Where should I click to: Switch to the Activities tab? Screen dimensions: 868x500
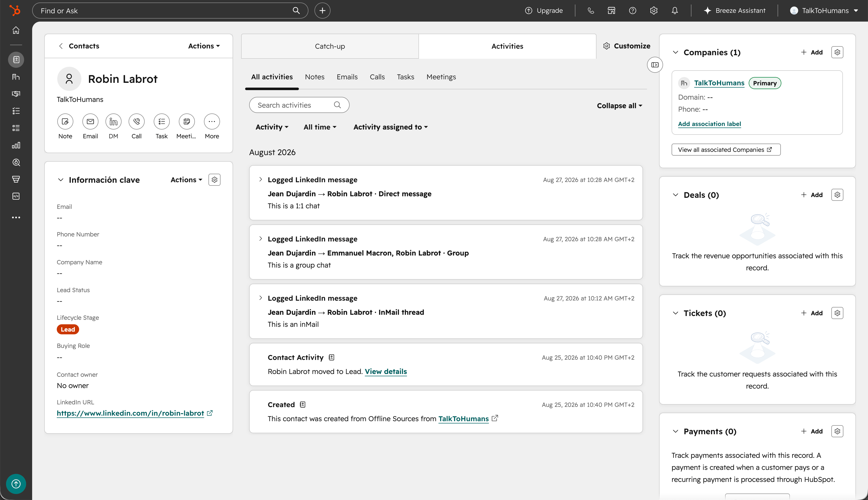(507, 46)
